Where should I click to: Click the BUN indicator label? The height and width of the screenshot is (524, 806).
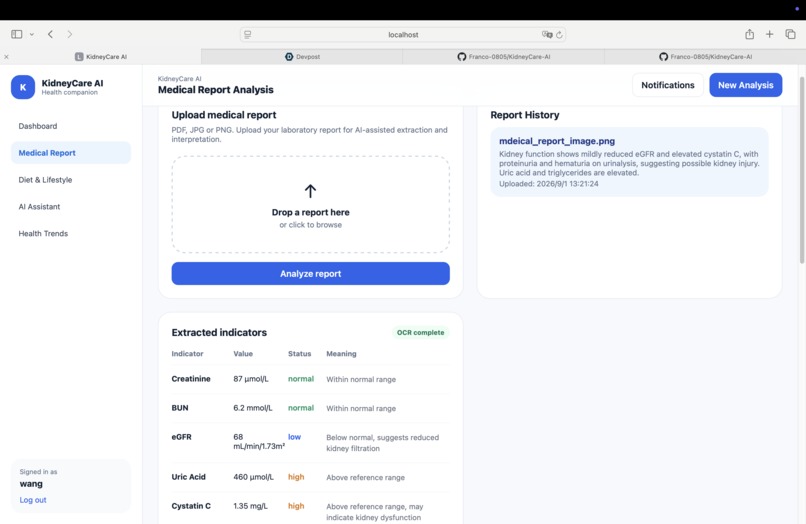(x=180, y=408)
